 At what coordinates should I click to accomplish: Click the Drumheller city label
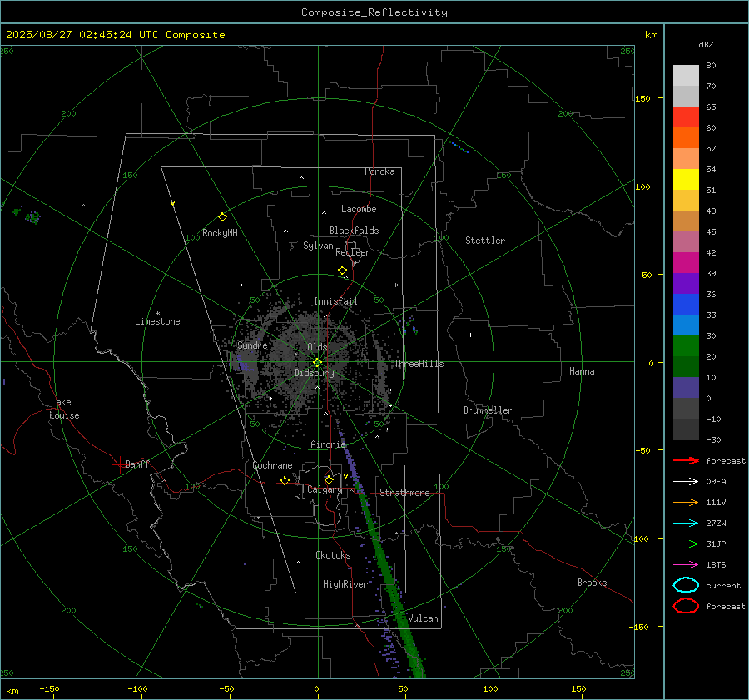coord(488,410)
